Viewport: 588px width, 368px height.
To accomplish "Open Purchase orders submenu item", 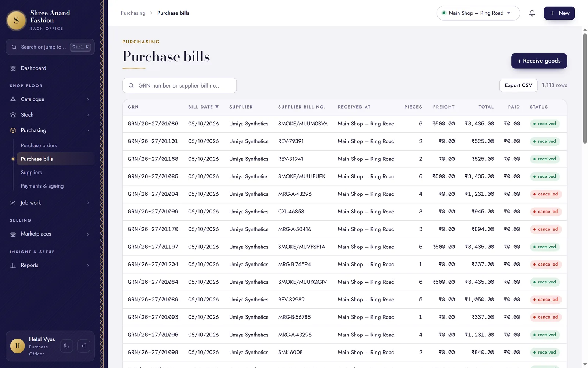I will point(39,145).
